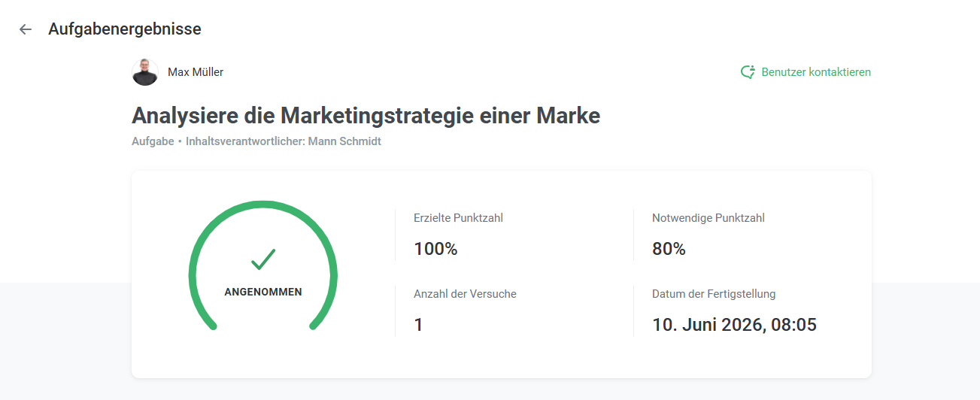Click the 80% required score value

(669, 249)
